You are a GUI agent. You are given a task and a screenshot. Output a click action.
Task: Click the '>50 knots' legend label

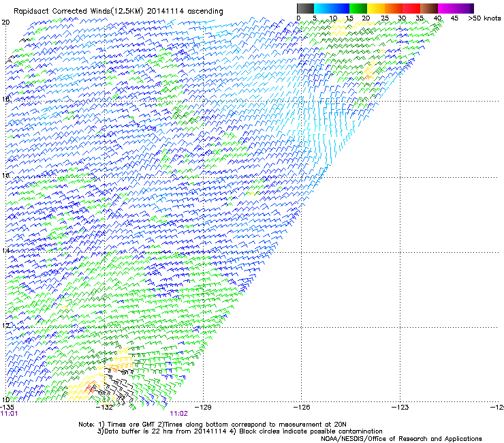[x=484, y=18]
